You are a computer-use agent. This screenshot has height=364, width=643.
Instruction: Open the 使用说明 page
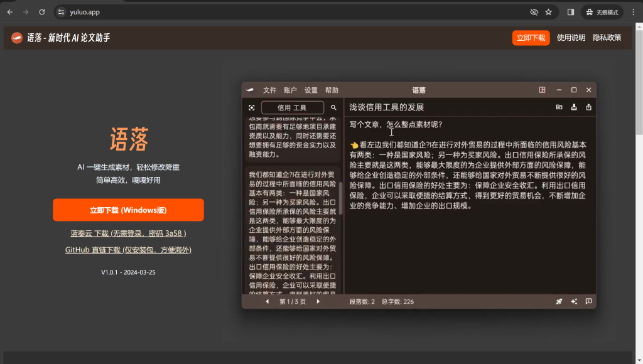click(571, 38)
